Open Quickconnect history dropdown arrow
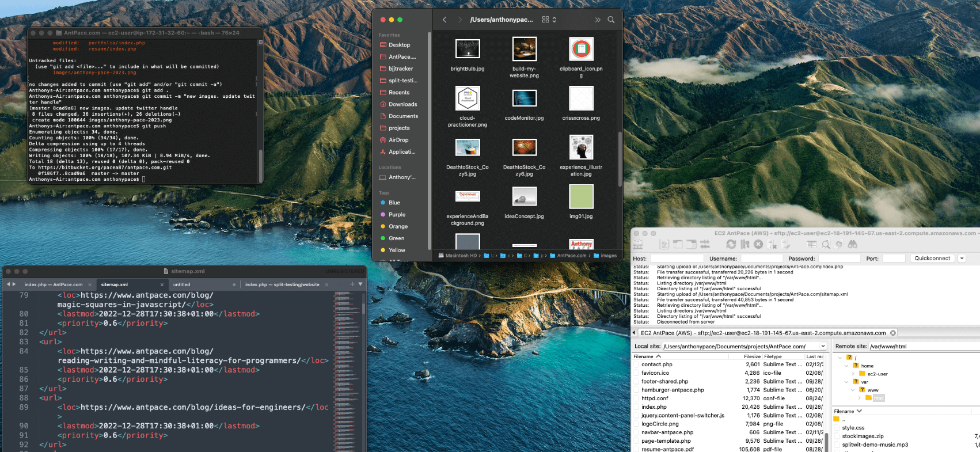Image resolution: width=980 pixels, height=452 pixels. click(x=962, y=259)
